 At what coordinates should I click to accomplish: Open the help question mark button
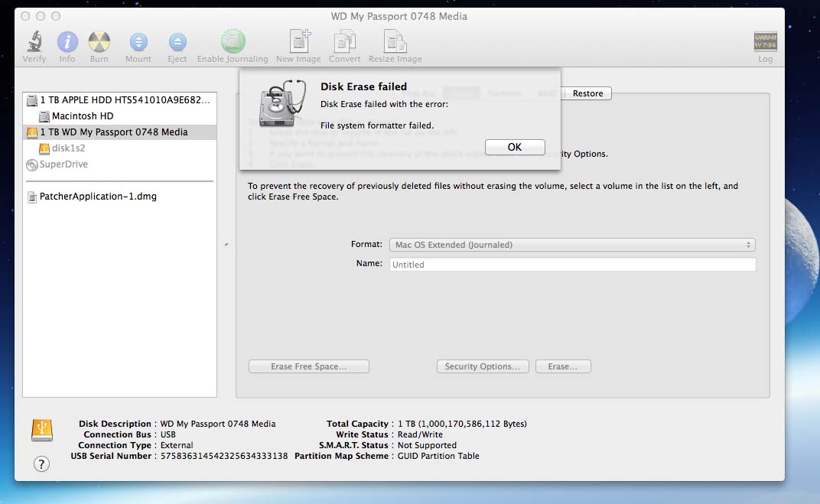42,463
